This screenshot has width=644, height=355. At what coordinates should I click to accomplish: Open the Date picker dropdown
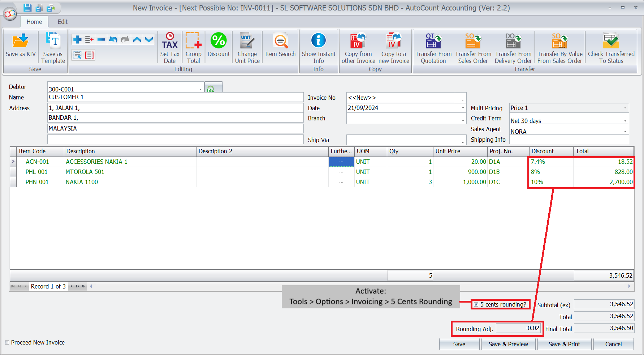tap(463, 108)
